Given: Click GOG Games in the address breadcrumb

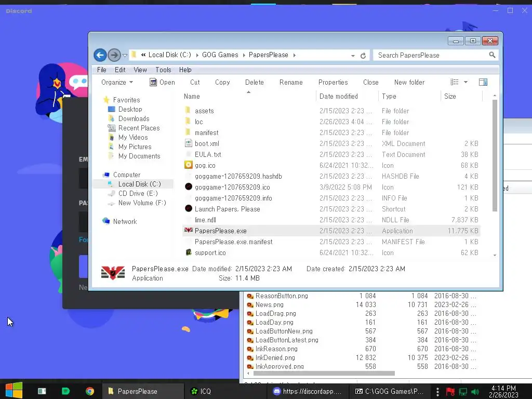Looking at the screenshot, I should coord(220,55).
